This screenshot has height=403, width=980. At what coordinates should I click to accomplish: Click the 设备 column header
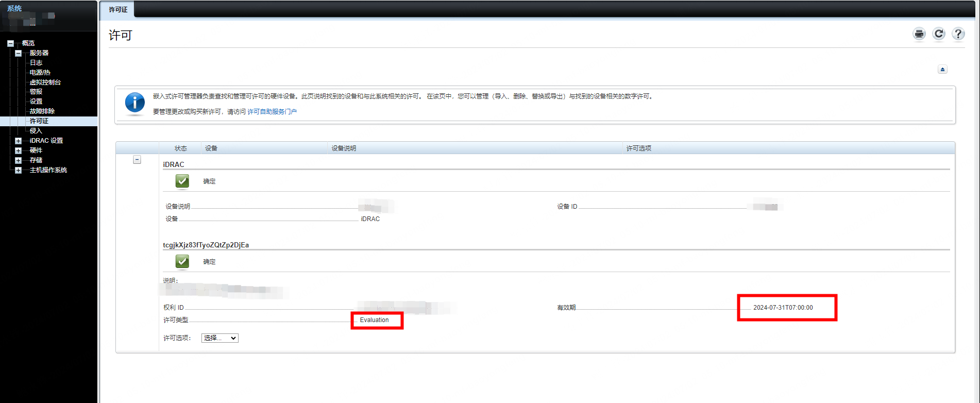211,148
